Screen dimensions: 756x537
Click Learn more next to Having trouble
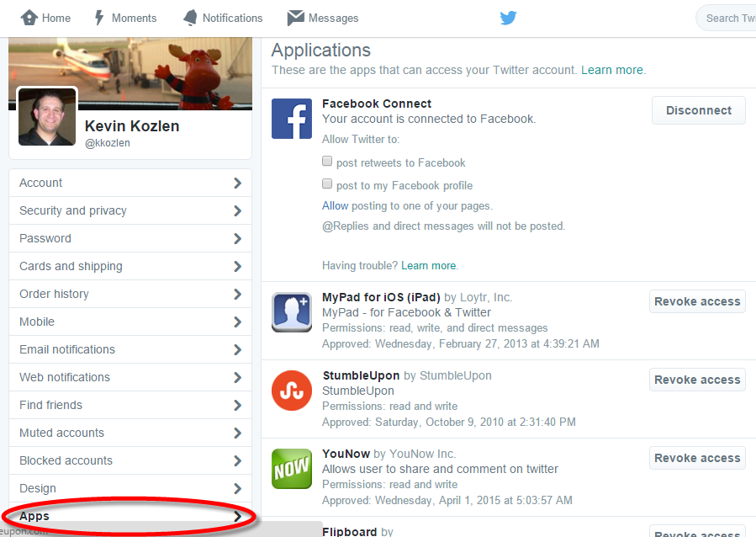[x=429, y=265]
